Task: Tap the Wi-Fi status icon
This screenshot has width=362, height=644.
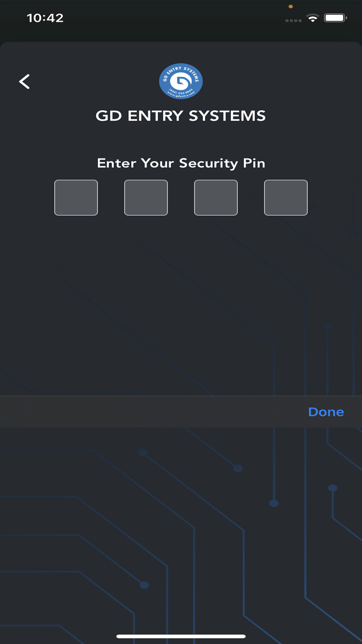Action: (312, 18)
